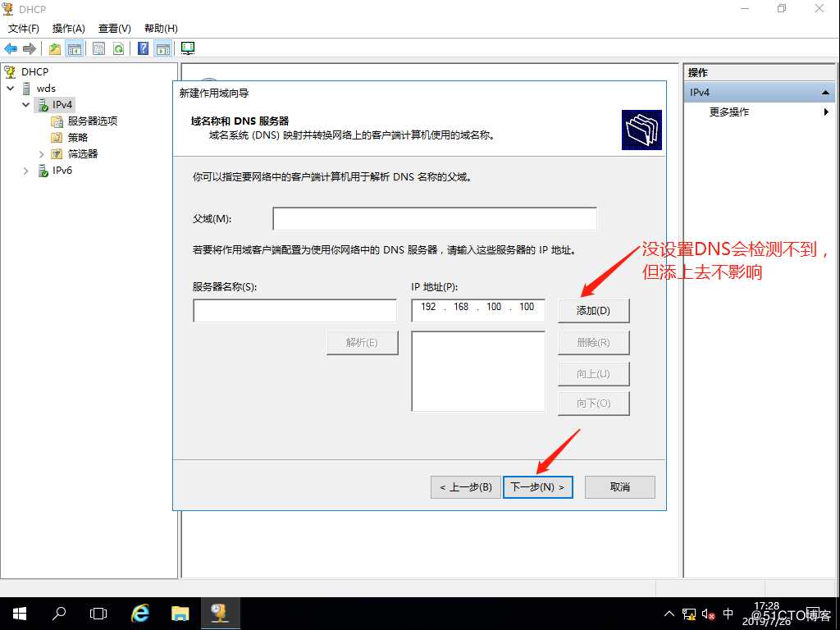Viewport: 840px width, 630px height.
Task: Open the 文件(F) menu
Action: [x=24, y=29]
